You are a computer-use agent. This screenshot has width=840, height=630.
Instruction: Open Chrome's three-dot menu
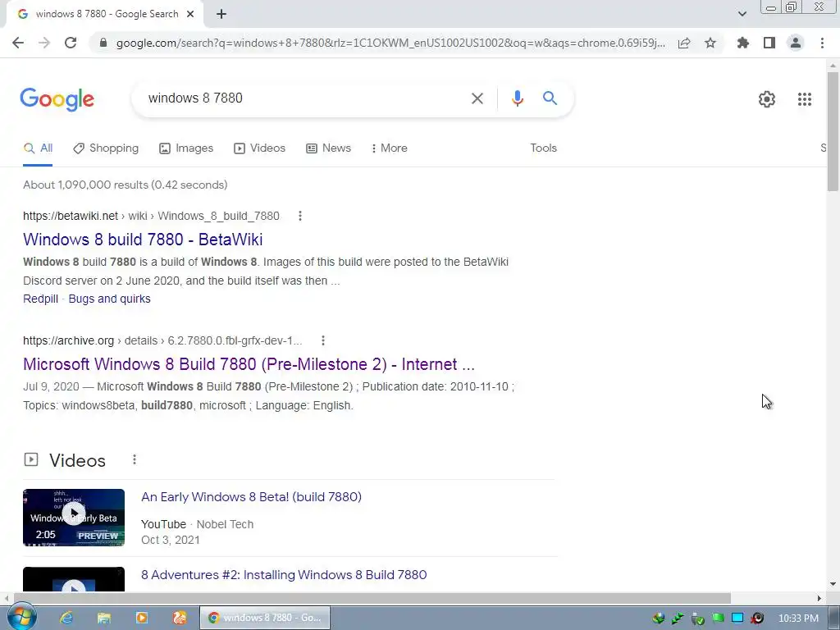pyautogui.click(x=822, y=43)
